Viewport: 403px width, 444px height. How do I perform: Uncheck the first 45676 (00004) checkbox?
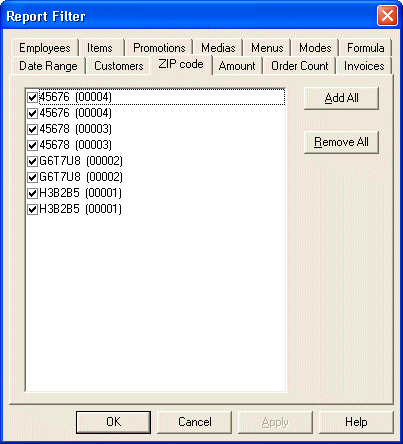point(32,97)
